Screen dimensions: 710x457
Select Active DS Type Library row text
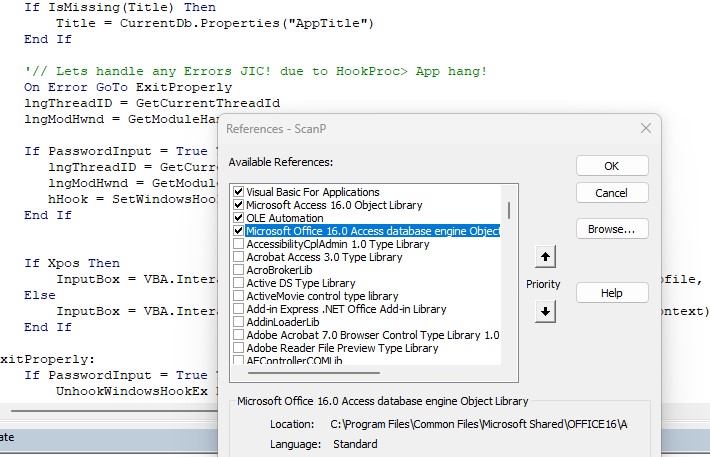pos(301,283)
